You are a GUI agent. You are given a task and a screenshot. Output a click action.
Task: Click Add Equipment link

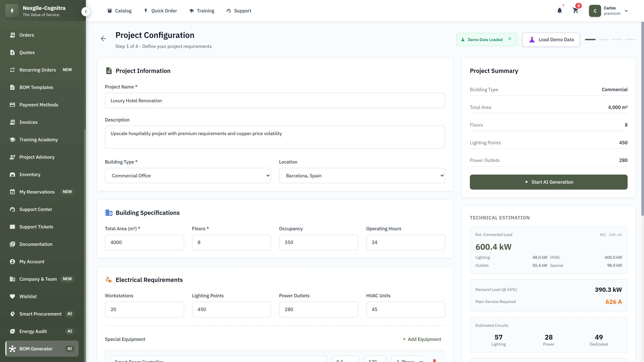pos(421,339)
